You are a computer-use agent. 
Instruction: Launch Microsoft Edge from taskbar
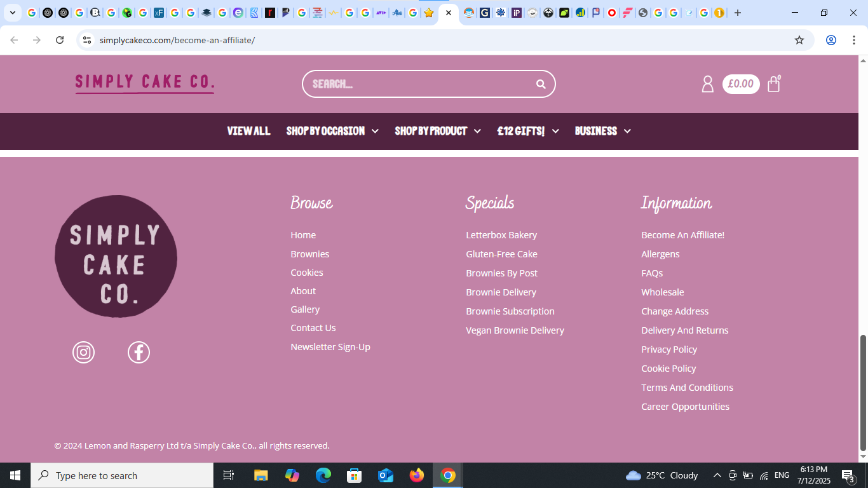point(323,475)
